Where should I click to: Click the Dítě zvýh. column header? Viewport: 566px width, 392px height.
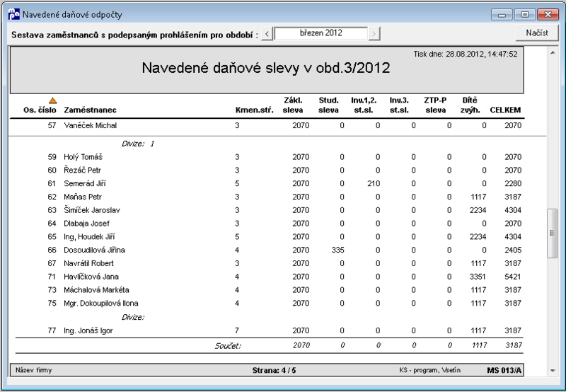coord(470,105)
